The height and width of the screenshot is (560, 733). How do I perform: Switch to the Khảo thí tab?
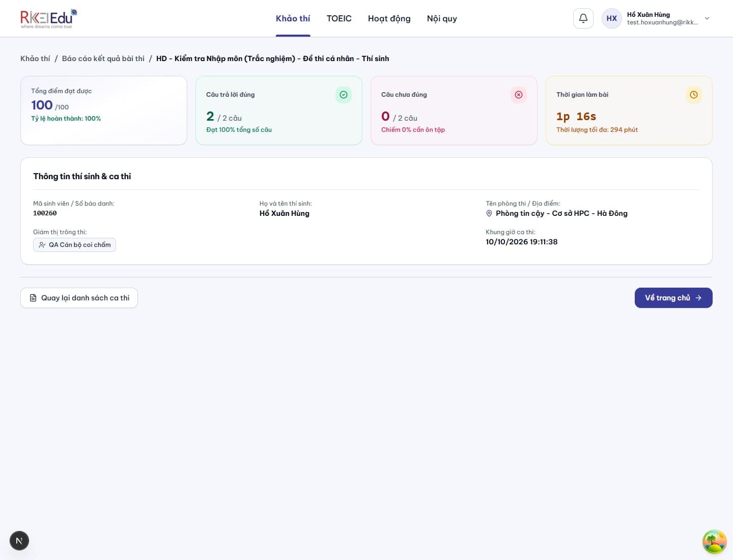293,18
